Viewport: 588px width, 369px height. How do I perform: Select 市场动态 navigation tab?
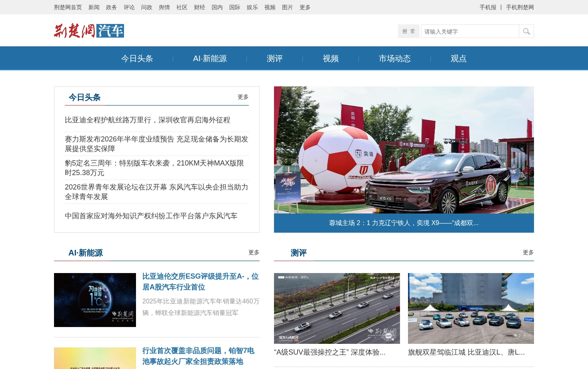tap(395, 58)
